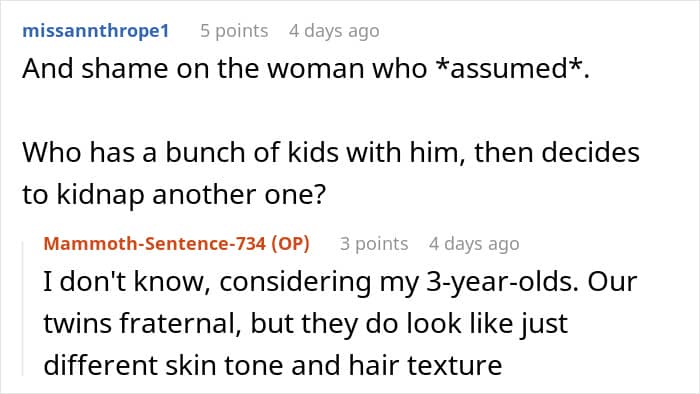The width and height of the screenshot is (700, 394).
Task: Click the line 'different skin tone and hair texture'
Action: point(272,365)
